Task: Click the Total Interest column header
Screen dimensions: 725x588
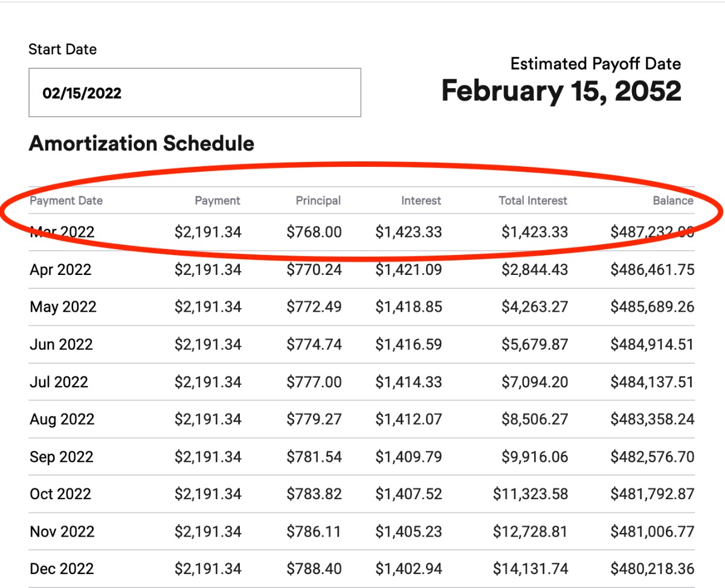Action: pyautogui.click(x=533, y=201)
